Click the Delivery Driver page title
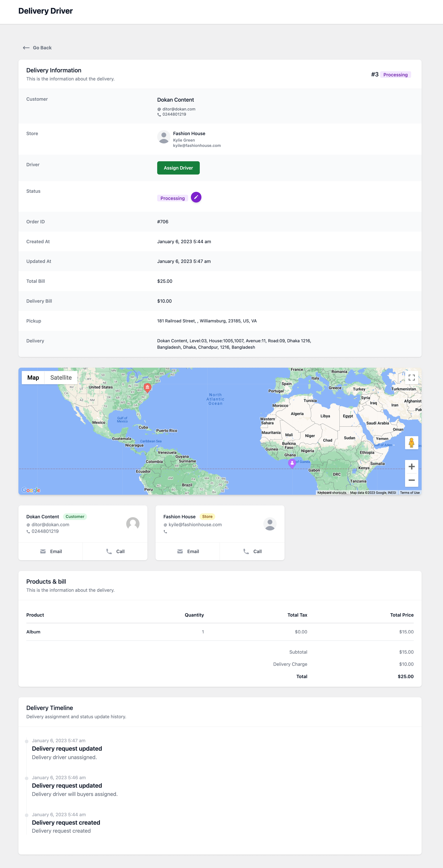Viewport: 443px width, 868px height. 46,11
